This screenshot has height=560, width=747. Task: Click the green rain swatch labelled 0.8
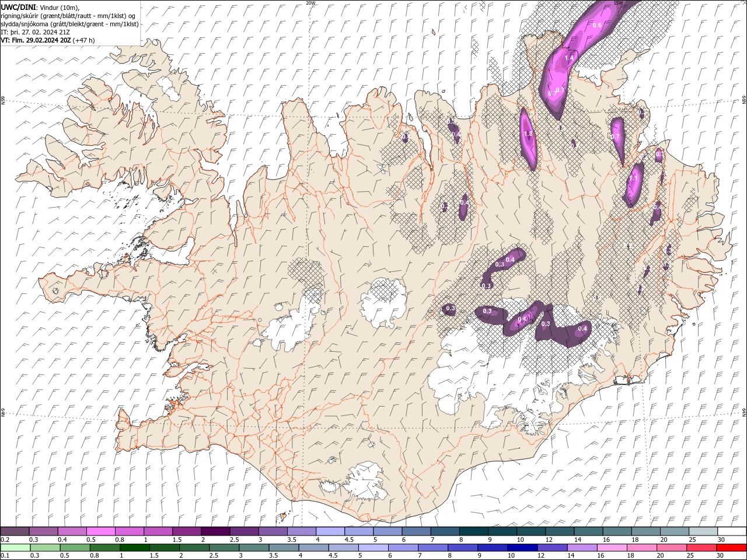(x=104, y=548)
